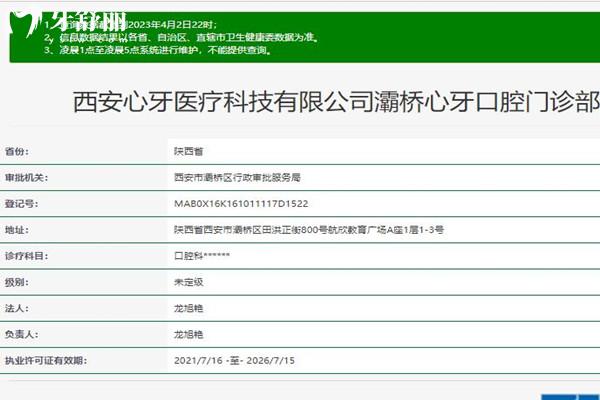Select 龙旭艳 in the 负责人 row
The height and width of the screenshot is (400, 600).
pos(189,335)
